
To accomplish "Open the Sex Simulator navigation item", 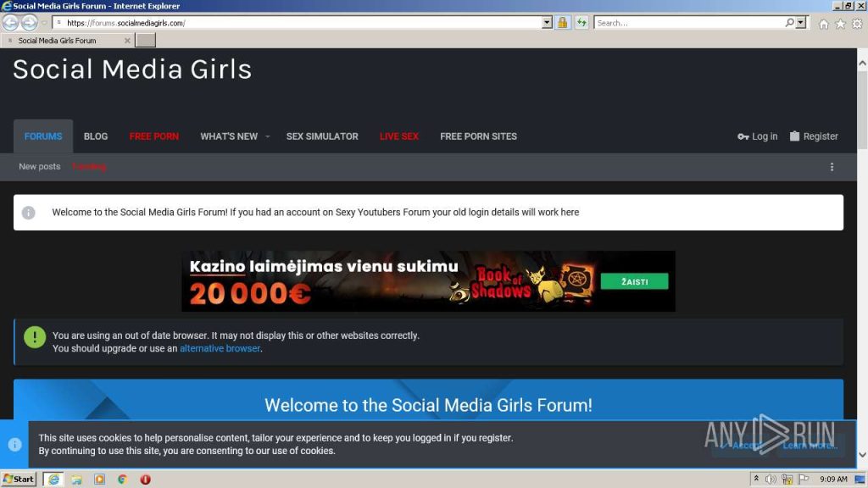I will click(322, 136).
